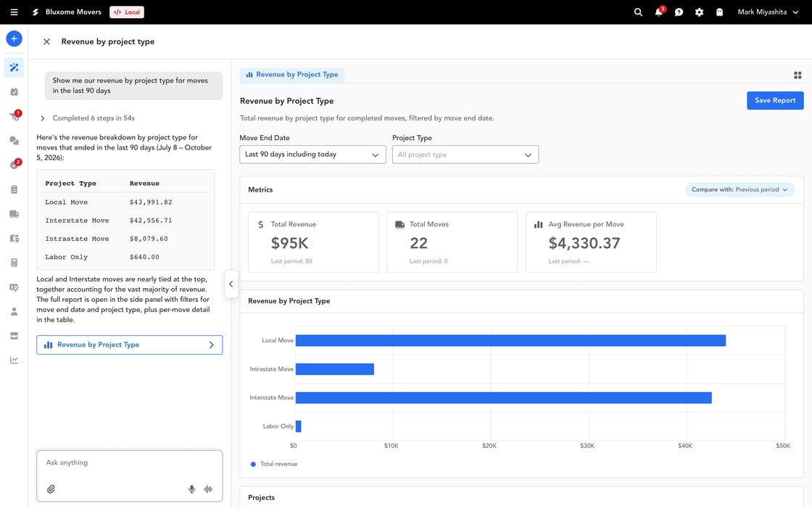Click $640.00 Labor Only revenue cell
The height and width of the screenshot is (508, 812).
(144, 257)
